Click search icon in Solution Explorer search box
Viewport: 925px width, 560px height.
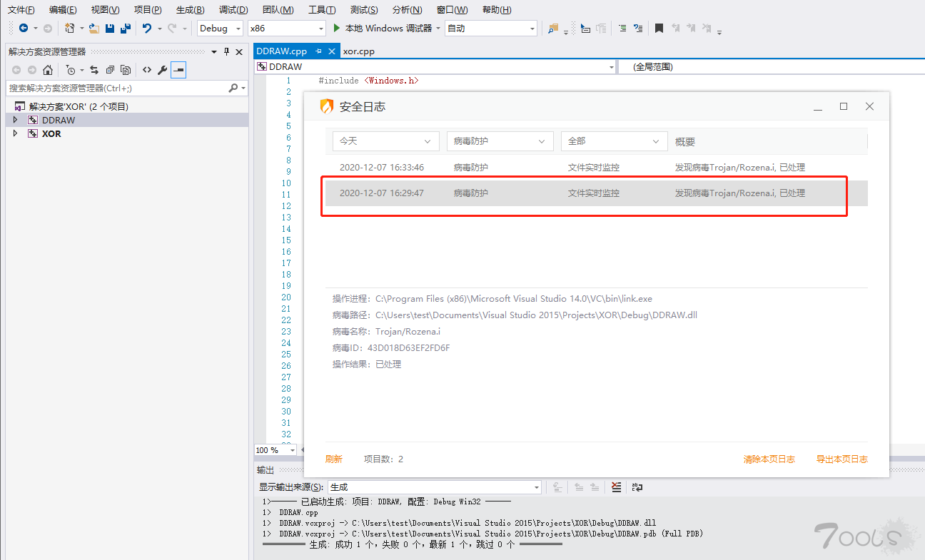[233, 88]
